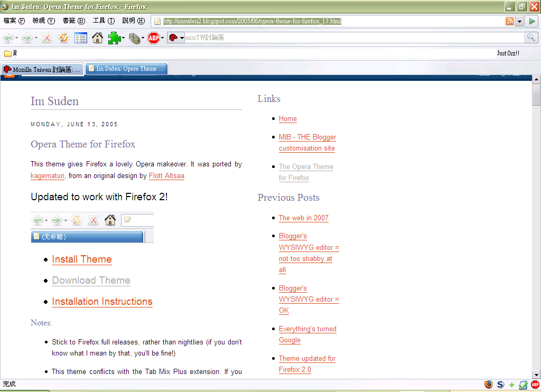Click the red dinosaur search engine icon
Viewport: 541px width, 392px height.
tap(173, 38)
